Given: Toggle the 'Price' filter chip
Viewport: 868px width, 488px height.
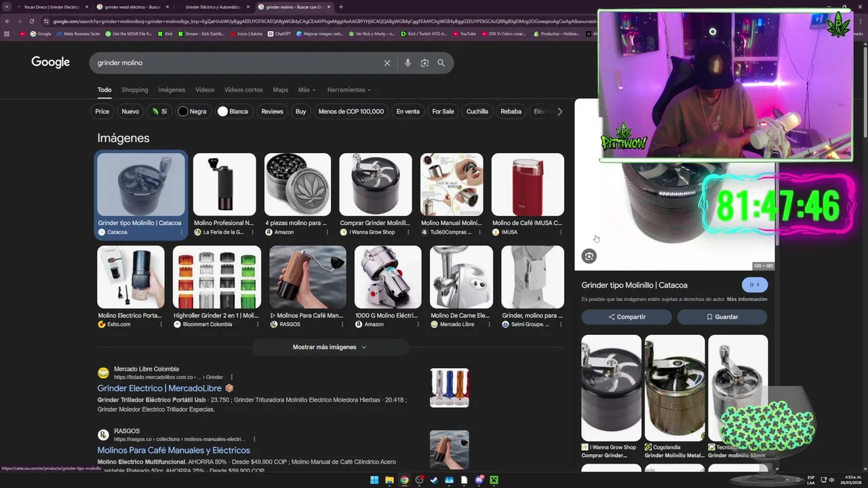Looking at the screenshot, I should point(102,112).
